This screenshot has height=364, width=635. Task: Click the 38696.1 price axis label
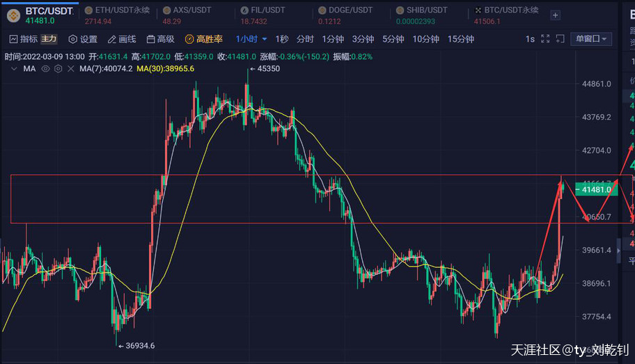point(596,283)
